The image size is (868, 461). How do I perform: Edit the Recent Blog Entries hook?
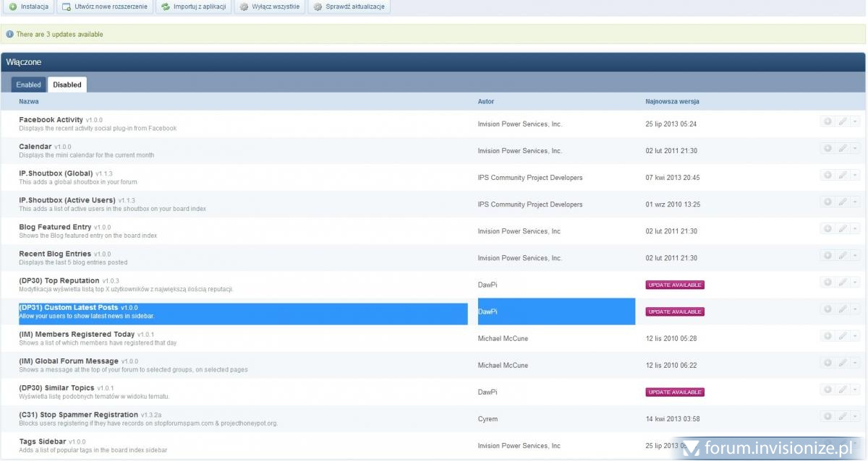[x=841, y=255]
